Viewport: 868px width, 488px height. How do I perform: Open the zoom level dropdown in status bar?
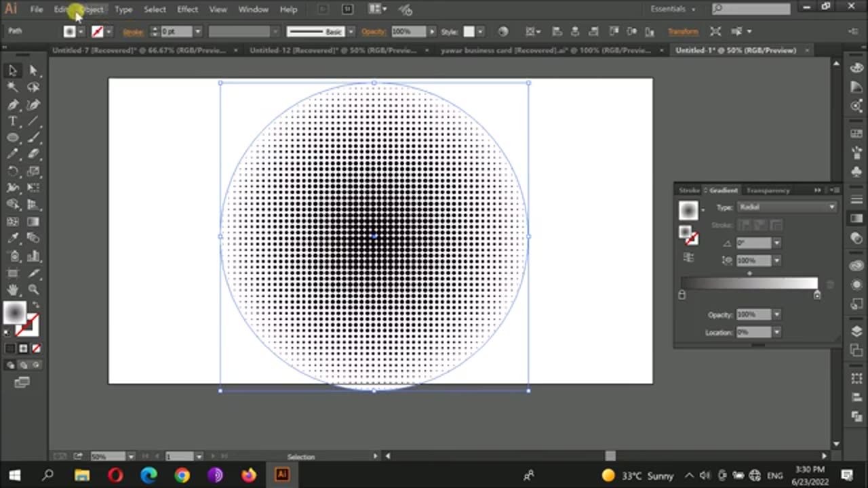(x=131, y=457)
